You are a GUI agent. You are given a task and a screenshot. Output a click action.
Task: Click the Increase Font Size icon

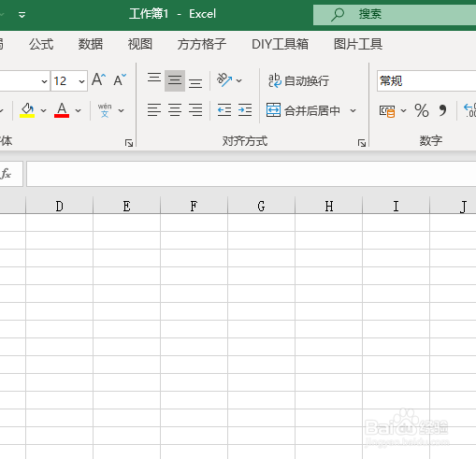pos(99,79)
